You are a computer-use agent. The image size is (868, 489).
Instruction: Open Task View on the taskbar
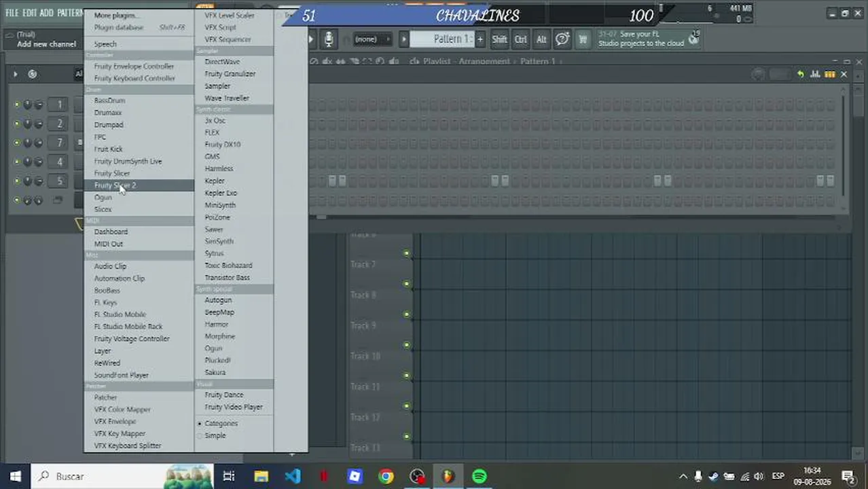pyautogui.click(x=229, y=476)
